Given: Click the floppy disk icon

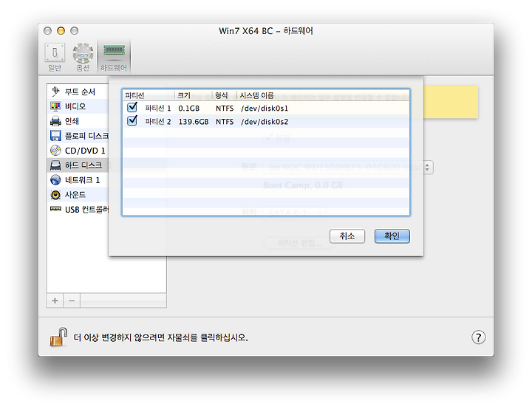Looking at the screenshot, I should [x=55, y=136].
